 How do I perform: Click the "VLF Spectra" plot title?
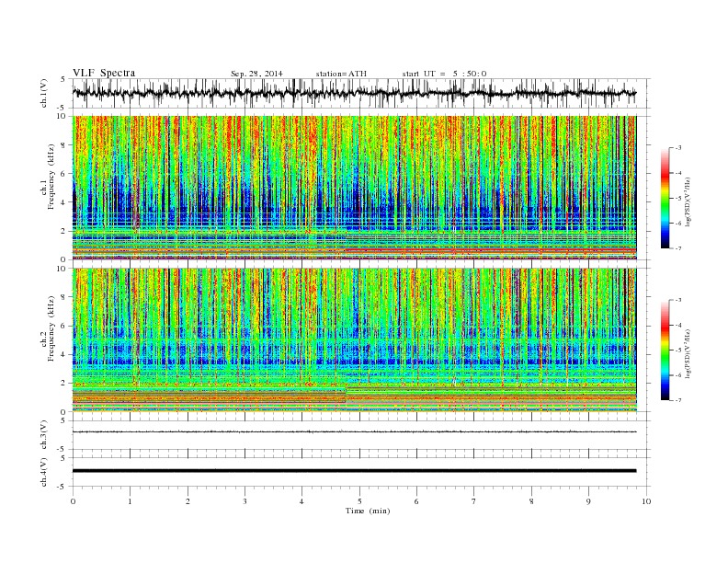(104, 73)
